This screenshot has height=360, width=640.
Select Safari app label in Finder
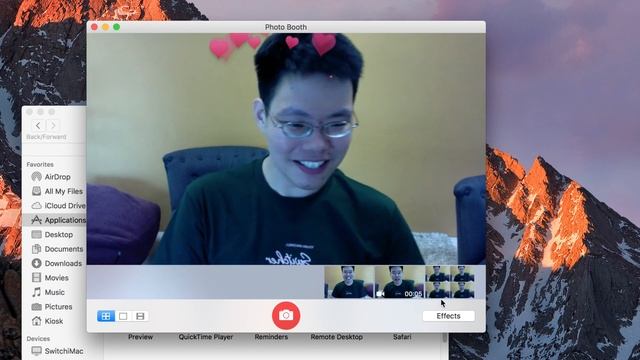tap(402, 337)
